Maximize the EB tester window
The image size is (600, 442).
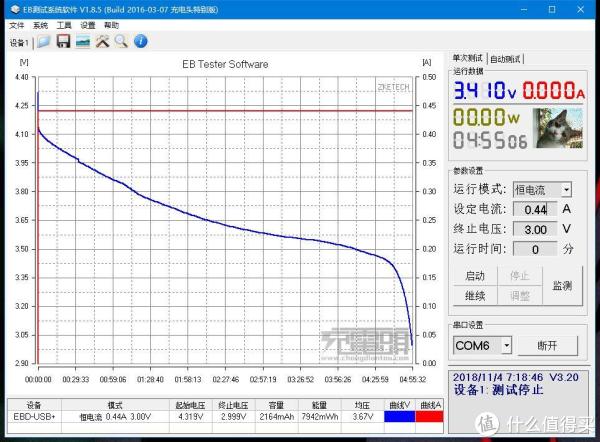[x=552, y=9]
